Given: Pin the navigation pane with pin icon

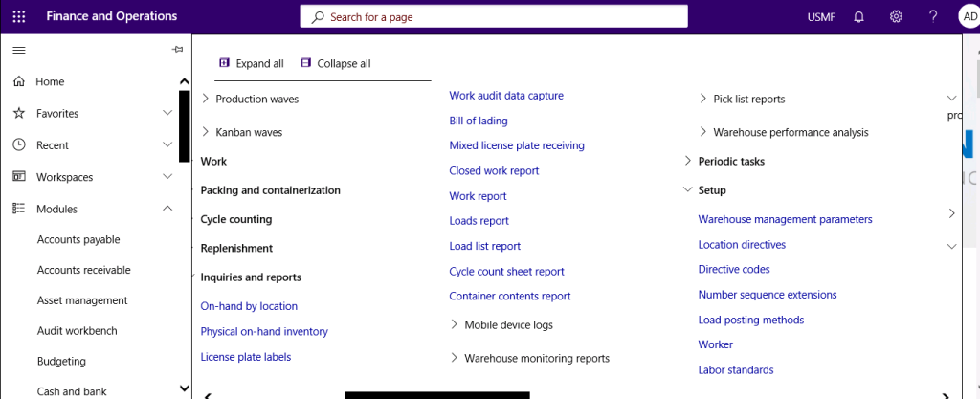Looking at the screenshot, I should pyautogui.click(x=177, y=50).
